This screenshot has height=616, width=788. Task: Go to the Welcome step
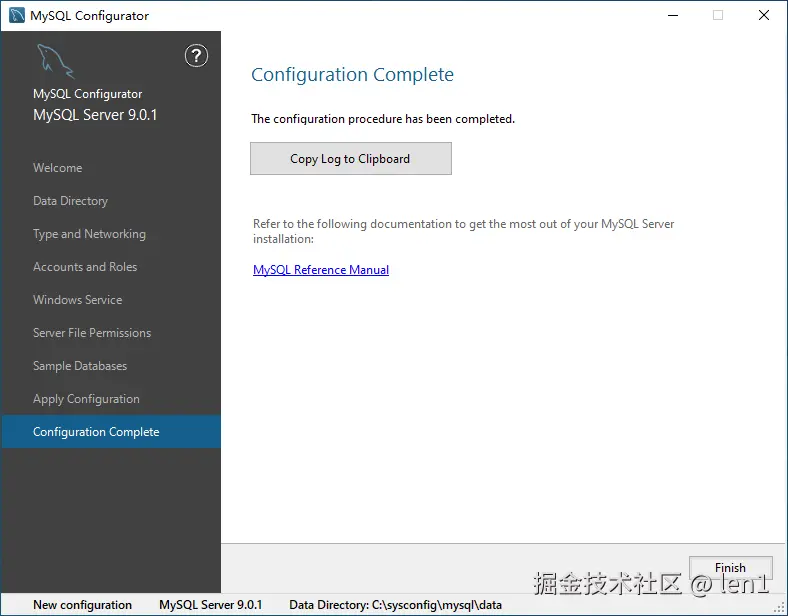(x=57, y=168)
